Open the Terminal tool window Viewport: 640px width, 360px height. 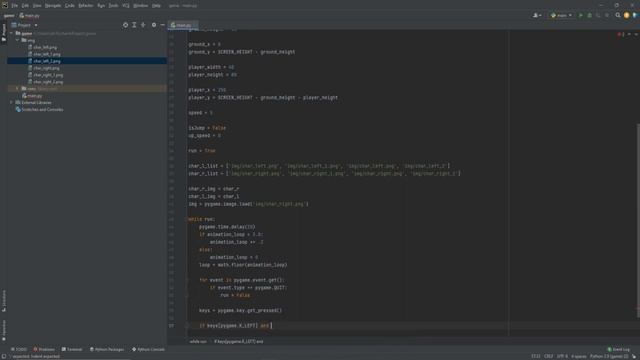[x=72, y=349]
